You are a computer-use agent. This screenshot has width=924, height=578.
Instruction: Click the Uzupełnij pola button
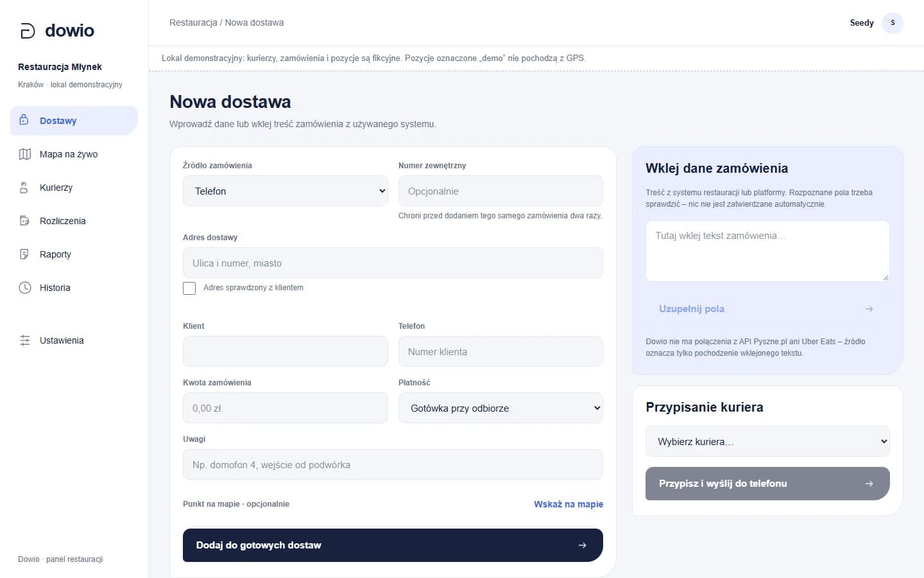pyautogui.click(x=767, y=309)
